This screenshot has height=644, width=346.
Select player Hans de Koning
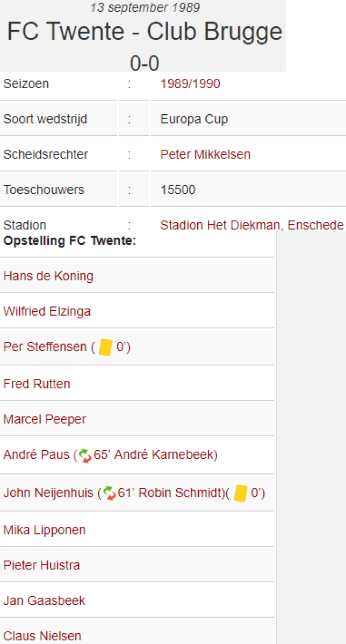48,276
